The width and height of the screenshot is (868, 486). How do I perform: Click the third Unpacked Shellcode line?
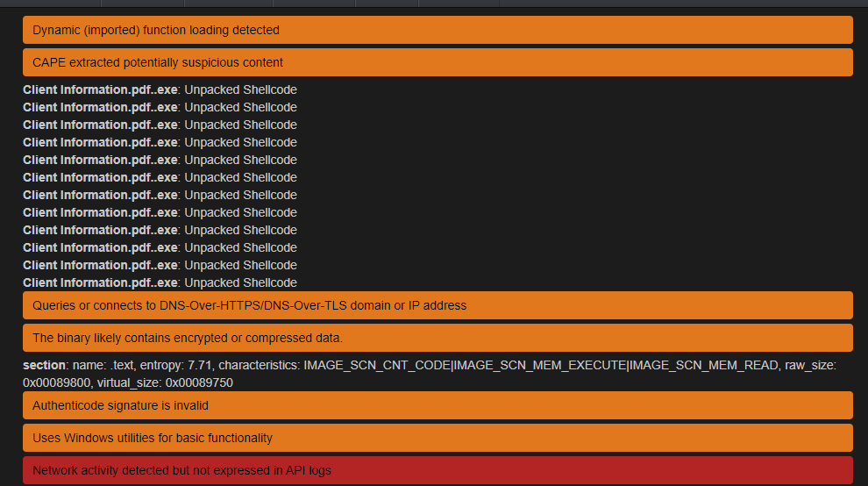160,125
